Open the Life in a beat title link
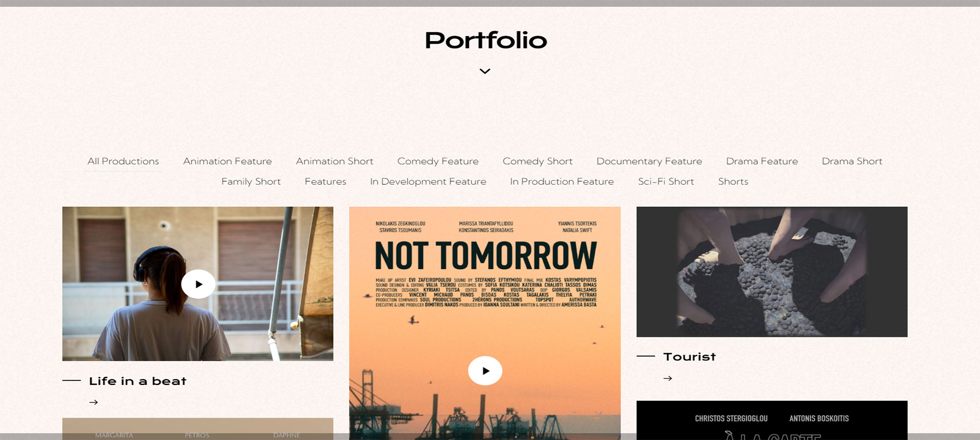980x440 pixels. pos(137,381)
